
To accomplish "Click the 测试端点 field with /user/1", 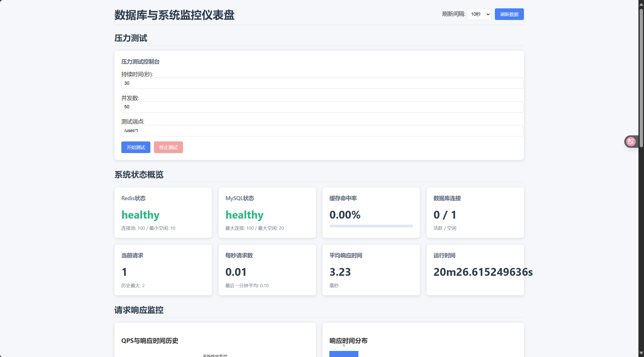I will click(x=322, y=131).
